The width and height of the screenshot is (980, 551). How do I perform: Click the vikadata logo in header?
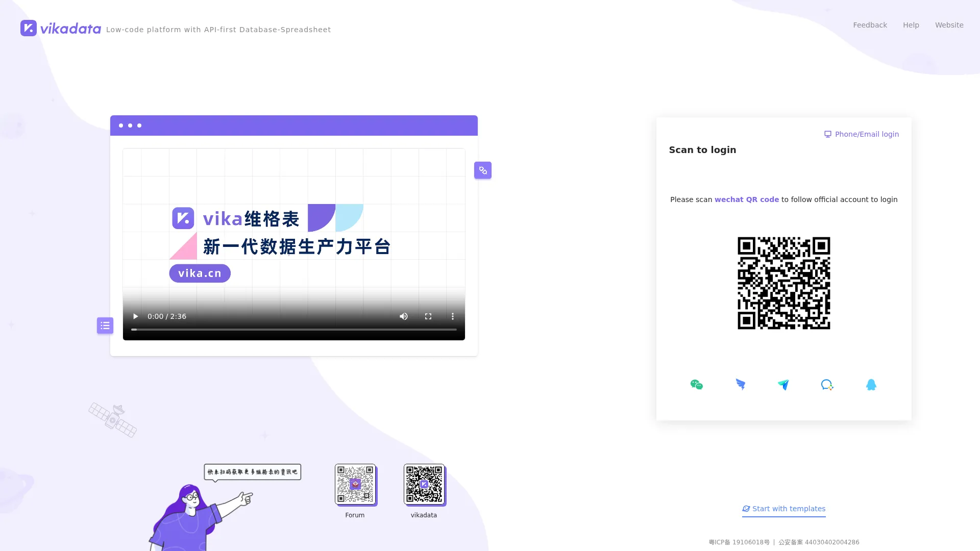click(x=60, y=28)
